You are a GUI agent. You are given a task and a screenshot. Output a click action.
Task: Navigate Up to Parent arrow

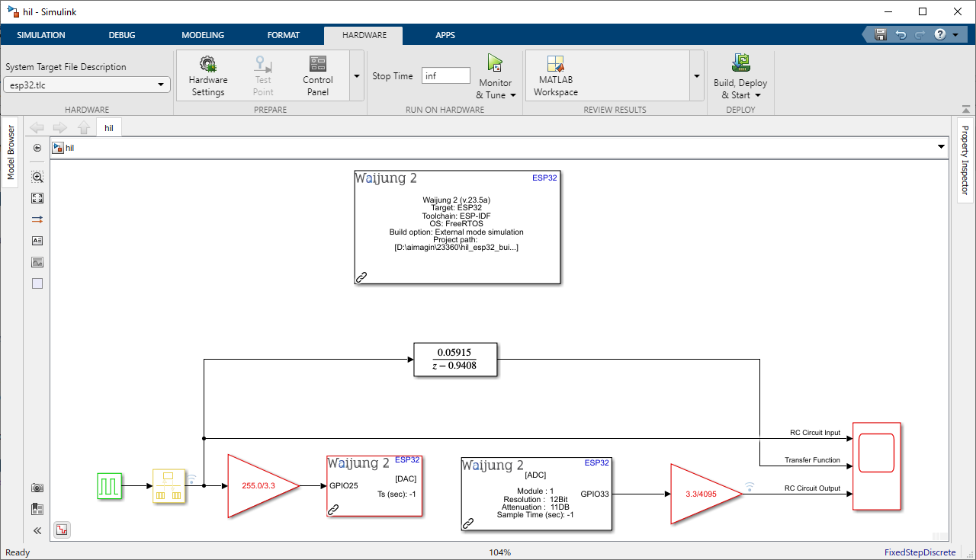84,128
